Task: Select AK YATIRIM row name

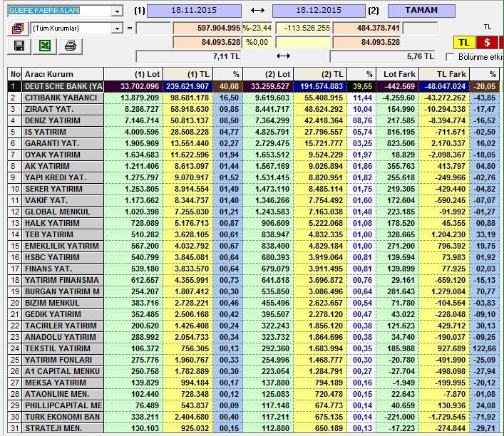Action: point(63,166)
